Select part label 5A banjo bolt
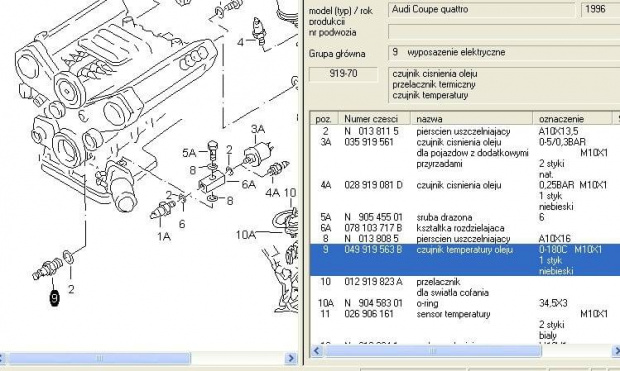Screen dimensions: 620x371 point(189,153)
